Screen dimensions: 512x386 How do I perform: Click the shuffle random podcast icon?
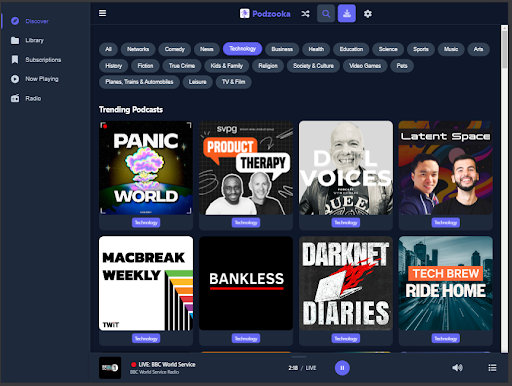pyautogui.click(x=305, y=14)
